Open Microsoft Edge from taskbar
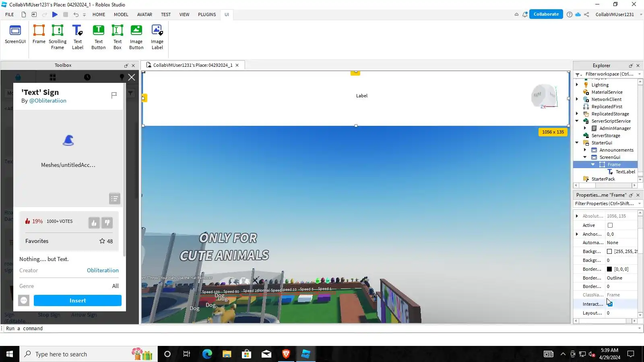Viewport: 644px width, 362px height. click(x=207, y=354)
